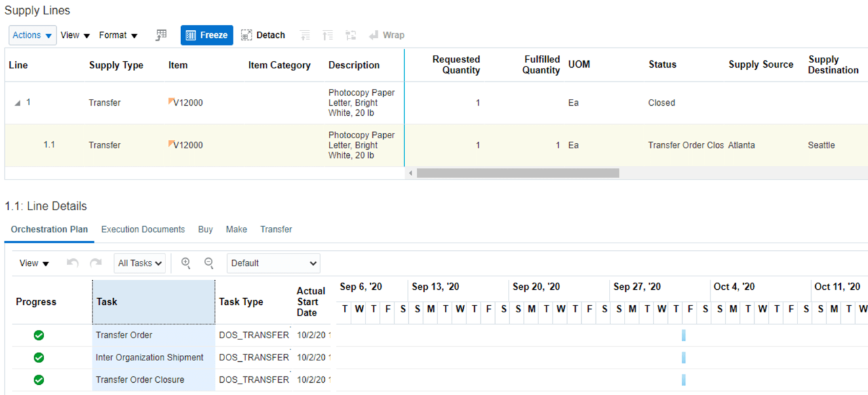Zoom out of the Gantt chart timeline
Image resolution: width=868 pixels, height=395 pixels.
pyautogui.click(x=209, y=263)
